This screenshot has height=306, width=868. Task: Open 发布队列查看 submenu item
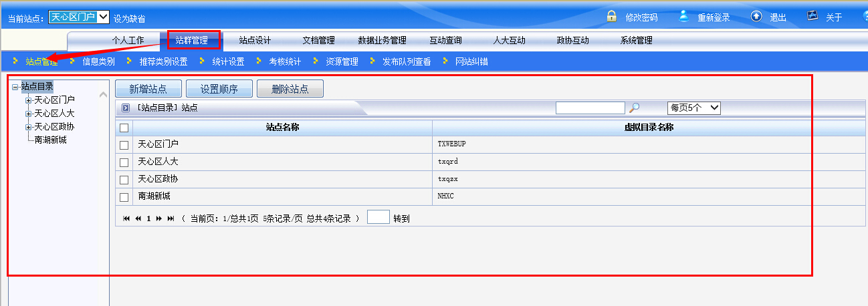(x=407, y=61)
